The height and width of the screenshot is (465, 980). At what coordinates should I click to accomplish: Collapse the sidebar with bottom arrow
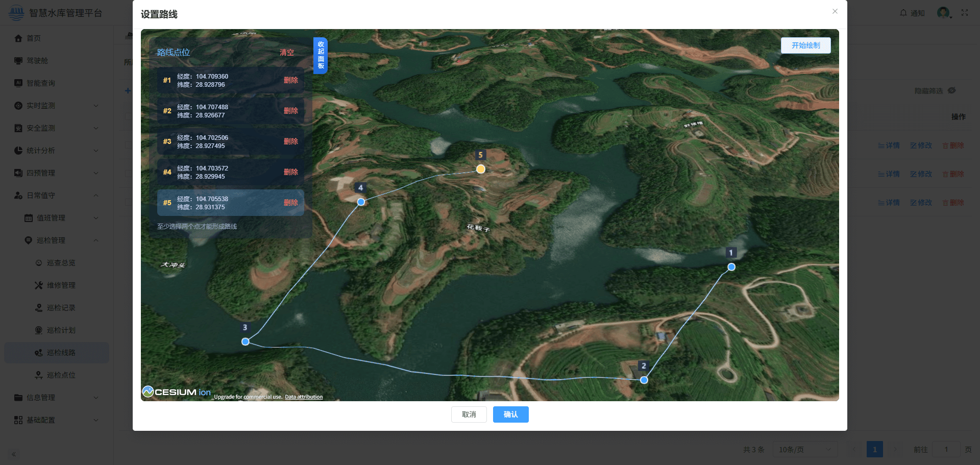[14, 454]
